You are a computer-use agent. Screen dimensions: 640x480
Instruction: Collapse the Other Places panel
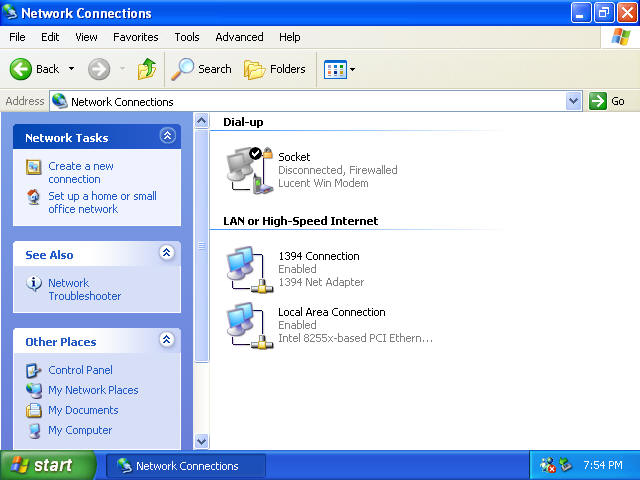(167, 341)
